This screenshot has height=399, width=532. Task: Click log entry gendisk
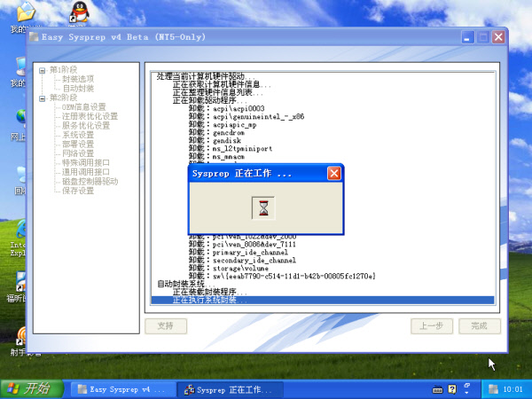tap(215, 140)
